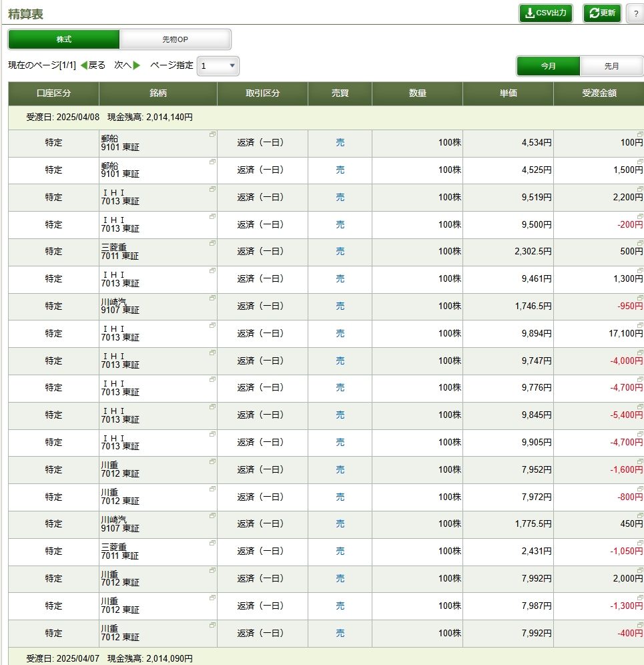Click the 売 link in the IHI 9,905円 row
Screen dimensions: 644x665
[340, 443]
